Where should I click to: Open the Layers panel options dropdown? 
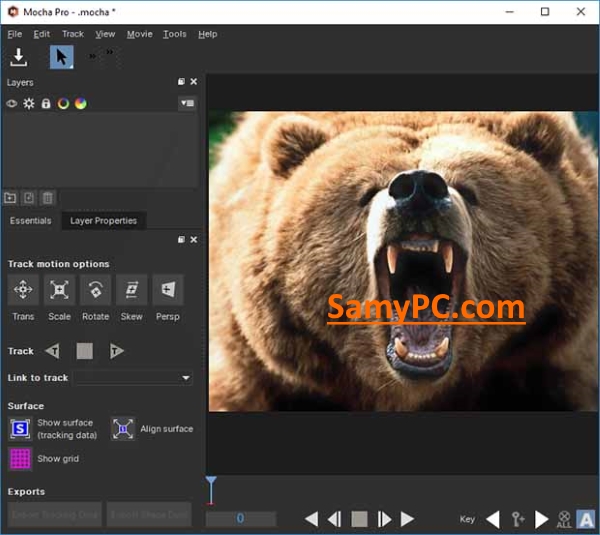coord(187,103)
